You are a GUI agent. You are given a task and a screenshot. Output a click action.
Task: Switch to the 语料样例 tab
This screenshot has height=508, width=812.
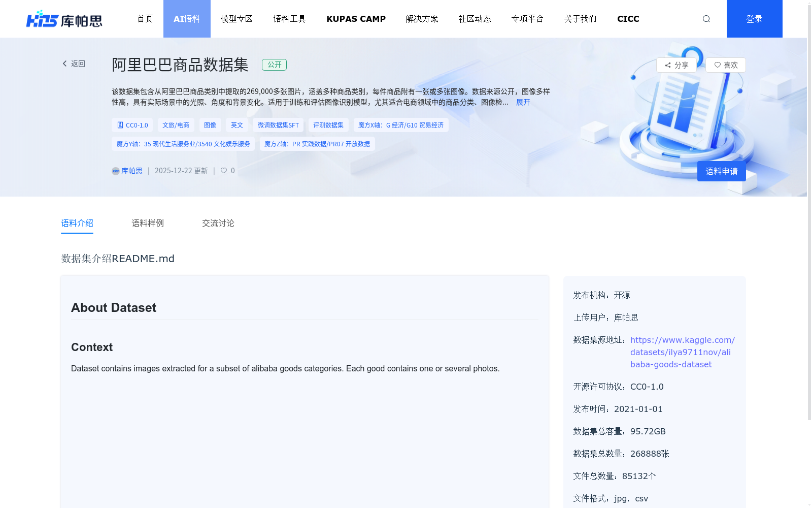[x=147, y=223]
